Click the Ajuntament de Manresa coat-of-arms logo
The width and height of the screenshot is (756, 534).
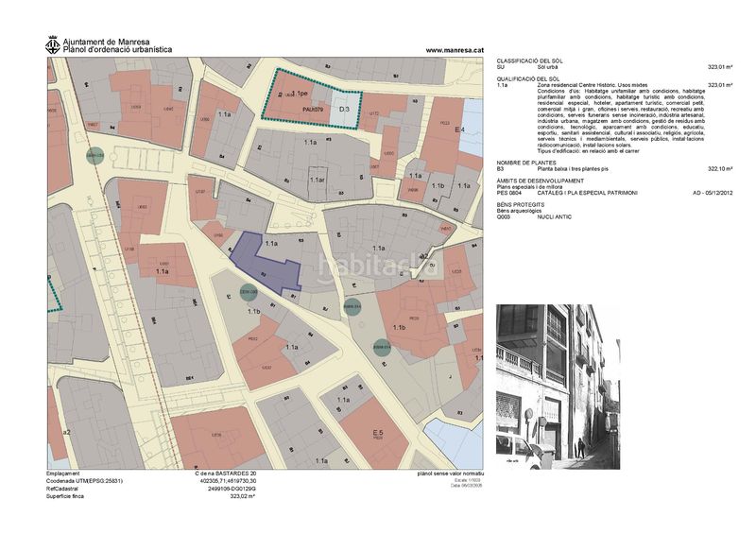tap(53, 45)
